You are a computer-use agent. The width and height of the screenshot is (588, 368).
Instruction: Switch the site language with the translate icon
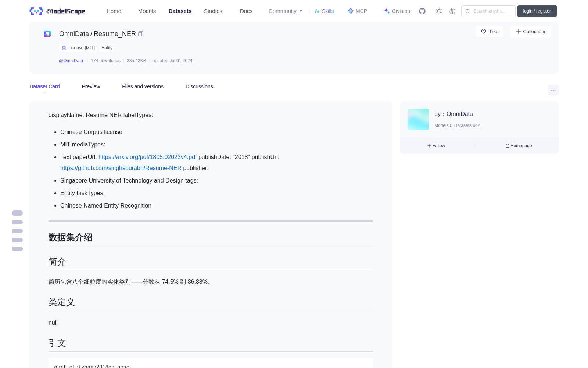pos(453,11)
